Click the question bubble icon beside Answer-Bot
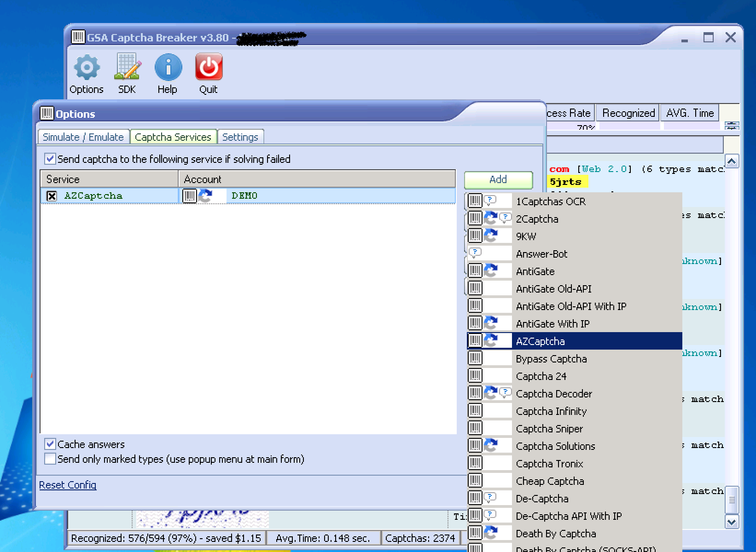Screen dimensions: 756x552 tap(475, 253)
